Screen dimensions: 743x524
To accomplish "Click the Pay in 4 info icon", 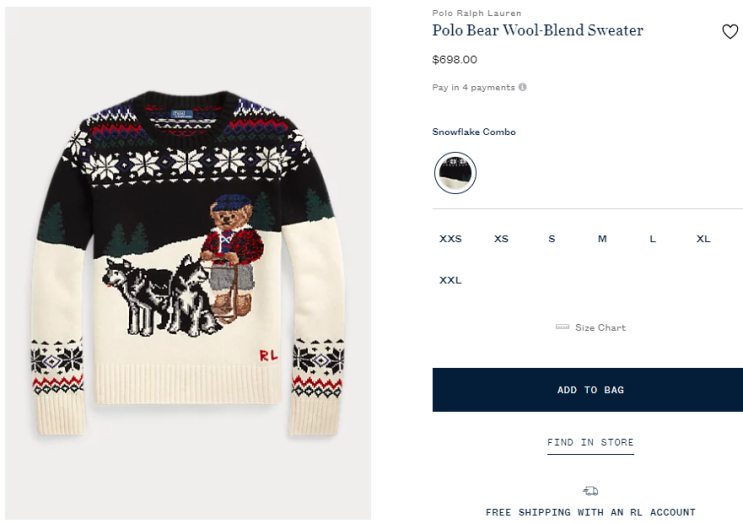I will point(522,87).
